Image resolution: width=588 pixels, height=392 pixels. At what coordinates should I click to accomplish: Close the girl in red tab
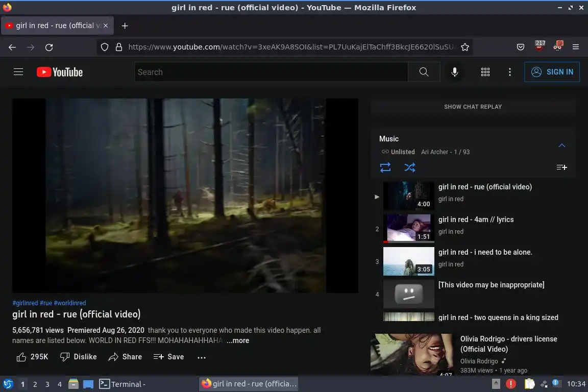click(x=106, y=26)
